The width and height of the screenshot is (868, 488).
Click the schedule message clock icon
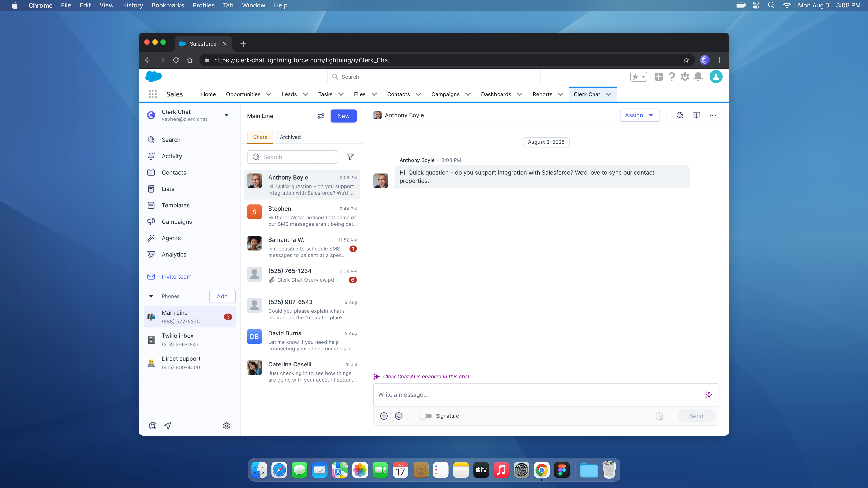click(x=659, y=416)
